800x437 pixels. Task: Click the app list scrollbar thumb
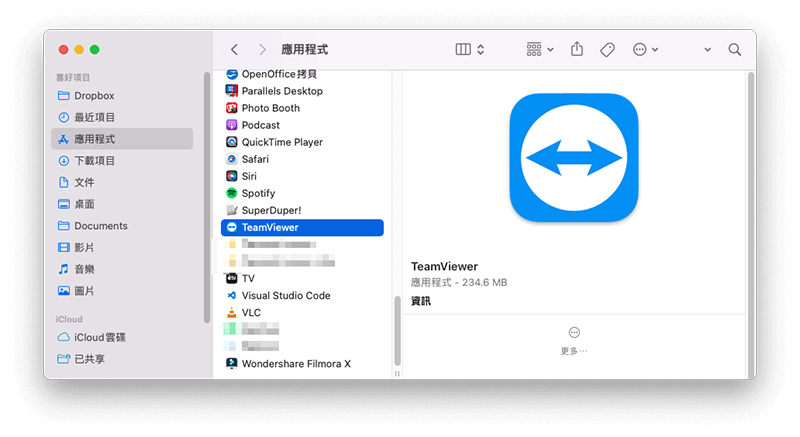tap(397, 330)
